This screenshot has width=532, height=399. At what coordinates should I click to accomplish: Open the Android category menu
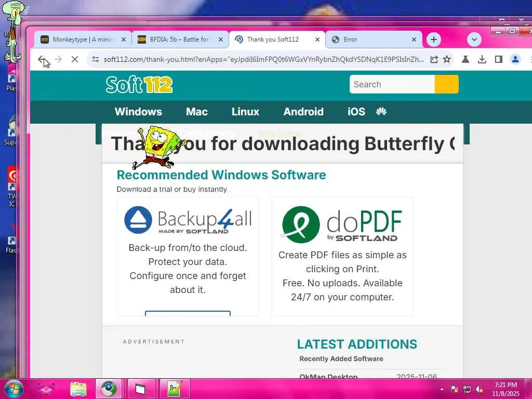[303, 112]
